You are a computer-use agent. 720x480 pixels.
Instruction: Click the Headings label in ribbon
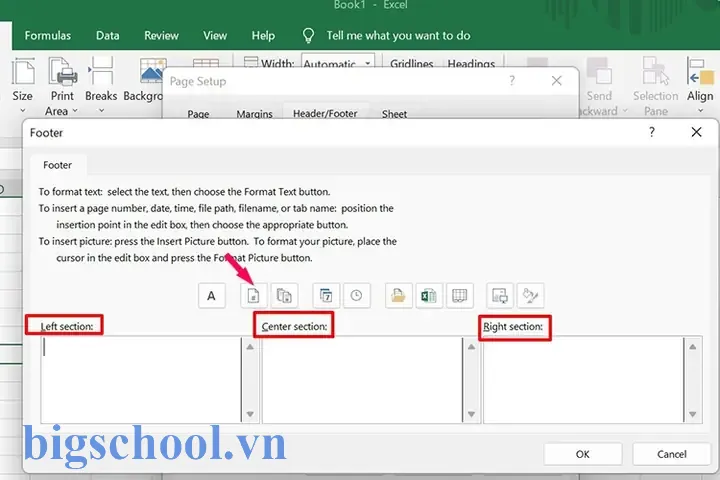471,63
